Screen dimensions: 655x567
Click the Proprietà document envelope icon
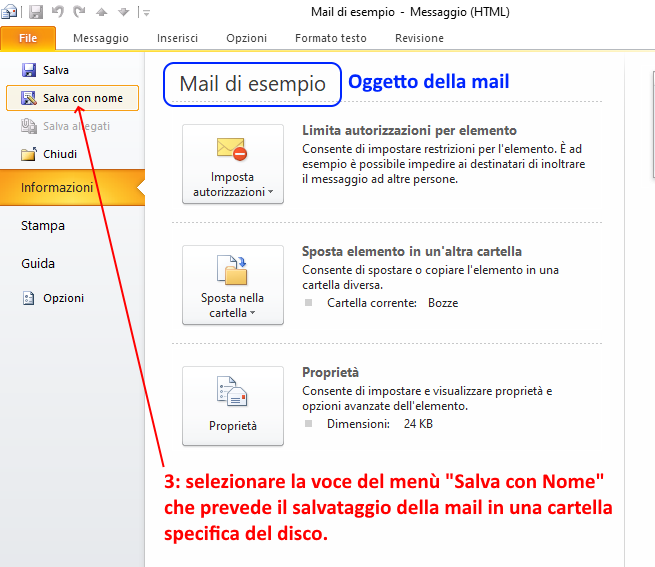click(232, 391)
